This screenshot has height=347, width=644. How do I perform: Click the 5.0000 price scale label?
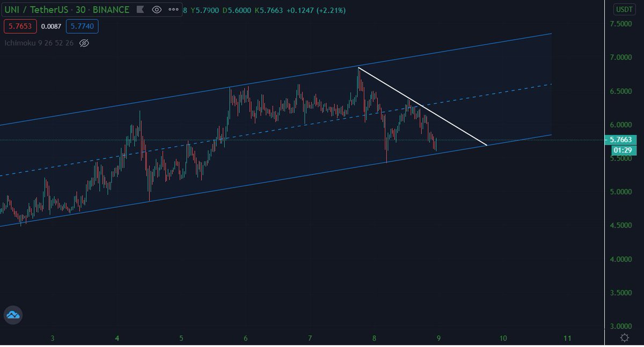tap(621, 192)
